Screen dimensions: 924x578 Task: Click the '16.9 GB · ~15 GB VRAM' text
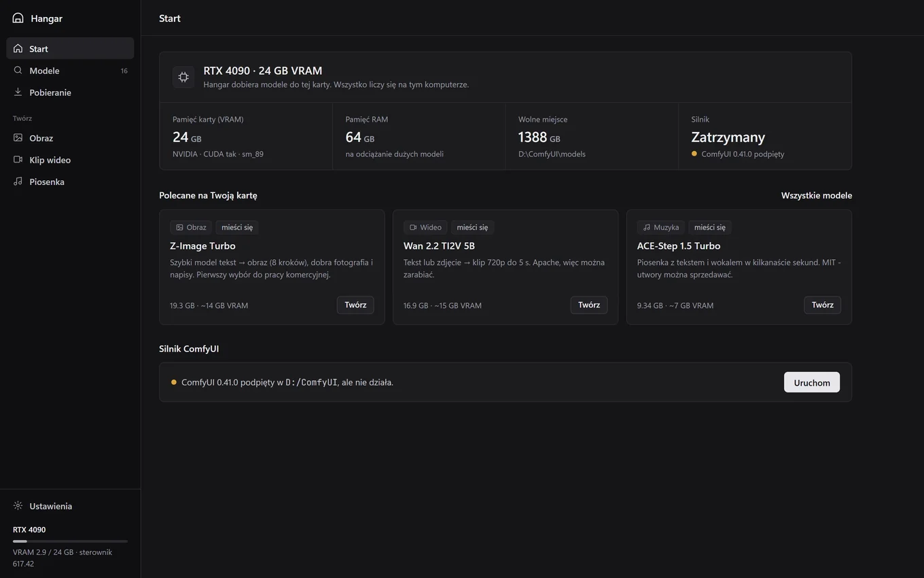442,305
